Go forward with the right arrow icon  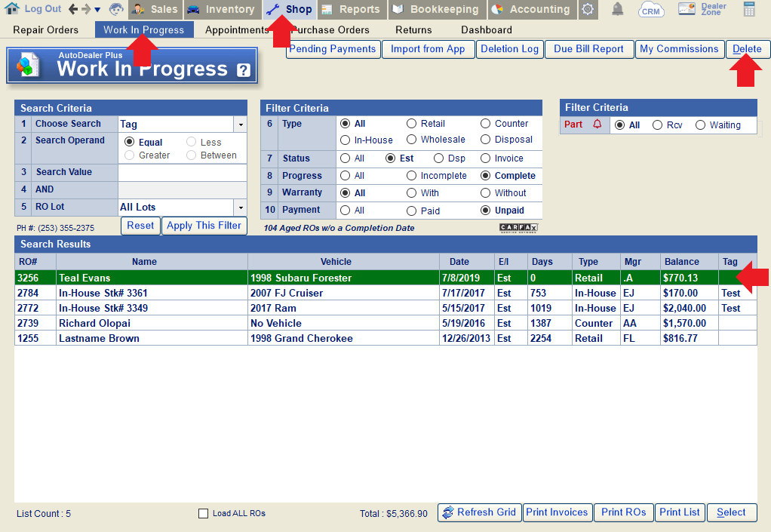click(85, 9)
